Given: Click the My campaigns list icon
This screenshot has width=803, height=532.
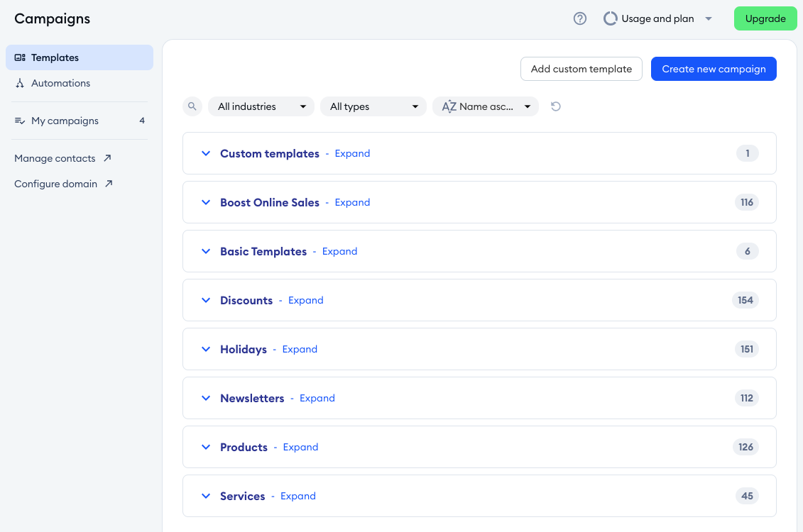Looking at the screenshot, I should tap(20, 121).
